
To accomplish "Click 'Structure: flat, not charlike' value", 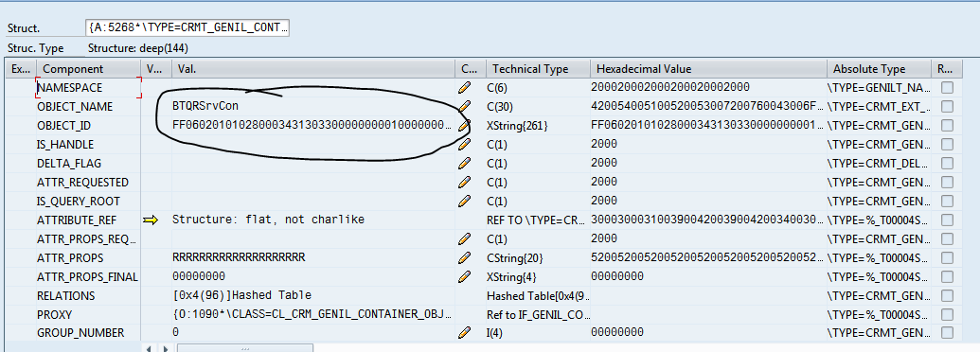I will [x=312, y=220].
